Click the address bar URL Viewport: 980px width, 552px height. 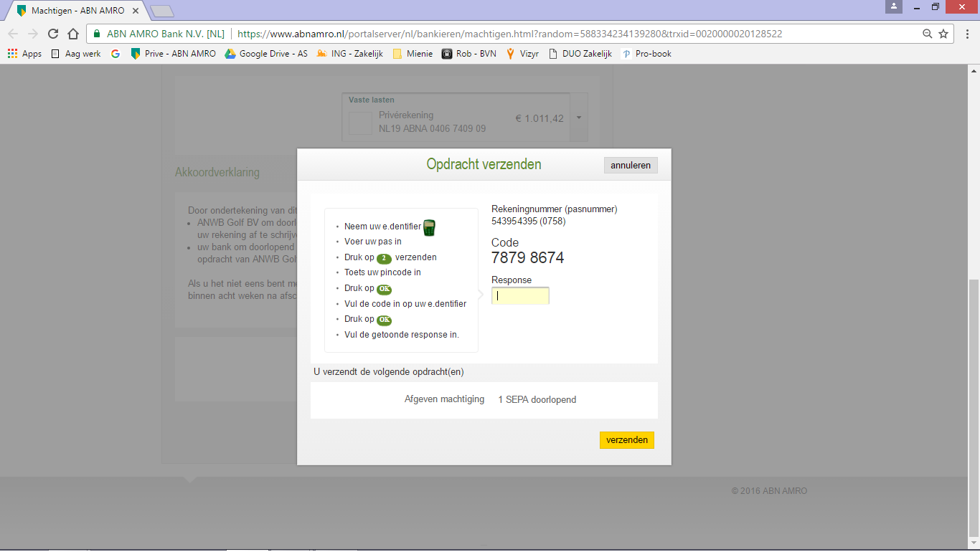(509, 34)
